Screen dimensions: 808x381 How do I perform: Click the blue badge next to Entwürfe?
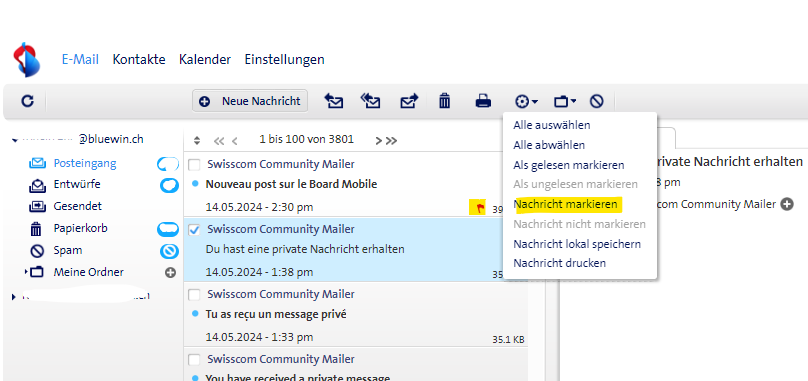pos(169,185)
